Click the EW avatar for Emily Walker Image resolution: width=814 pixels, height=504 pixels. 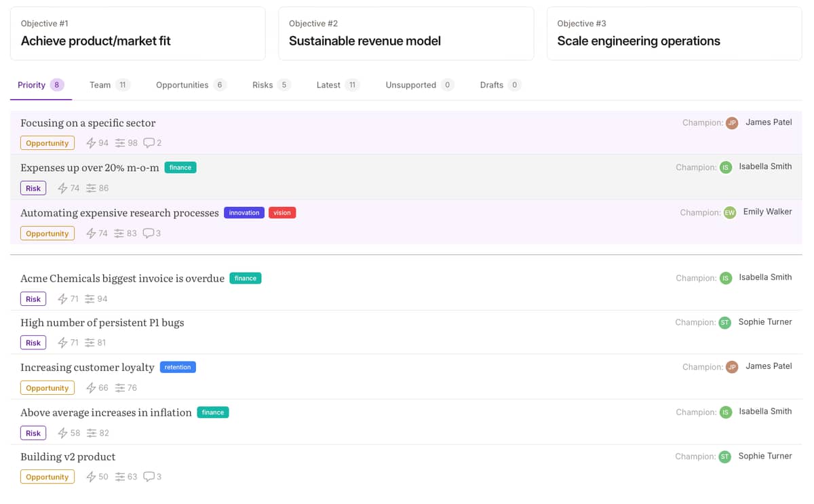coord(730,213)
